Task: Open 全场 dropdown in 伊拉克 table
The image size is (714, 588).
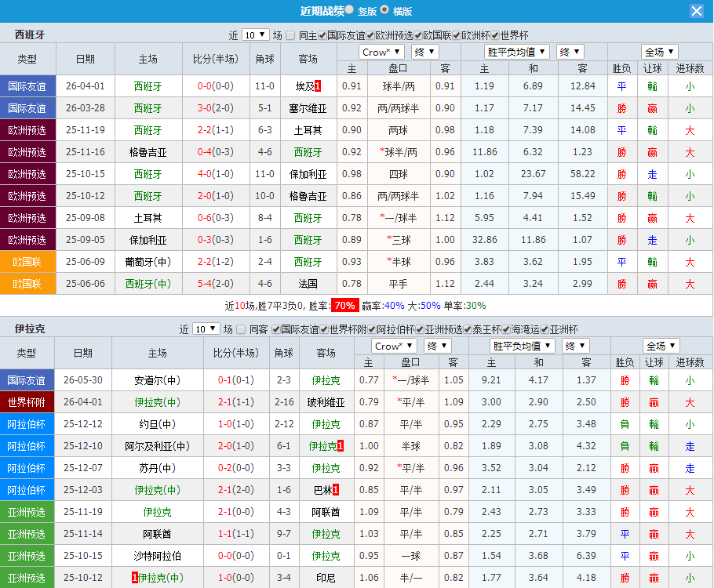Action: pyautogui.click(x=661, y=346)
